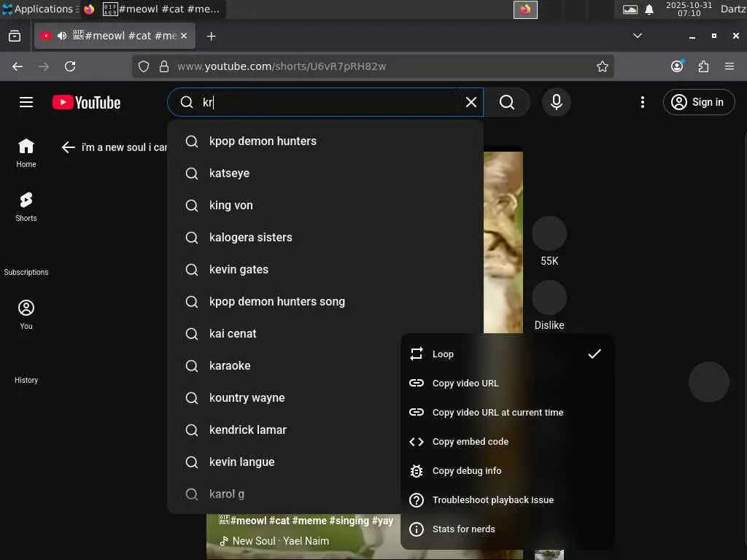Open the Firefox extensions puzzle icon
747x560 pixels.
(703, 66)
